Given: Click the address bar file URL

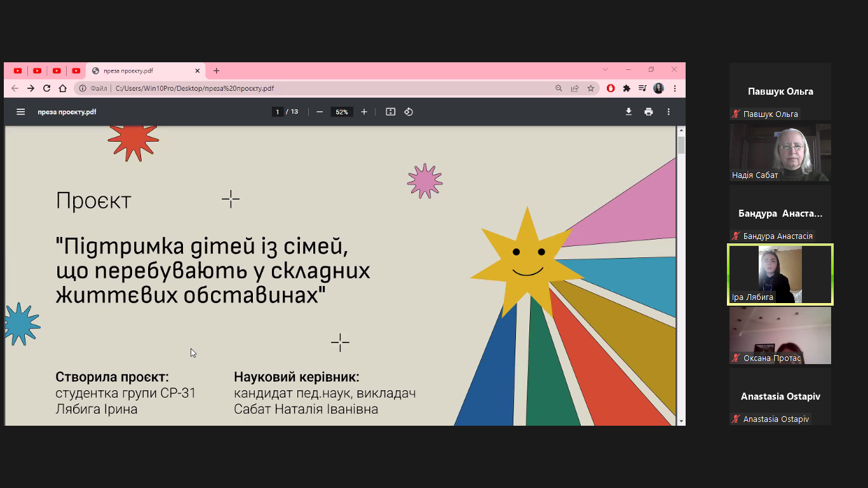Looking at the screenshot, I should pyautogui.click(x=194, y=88).
